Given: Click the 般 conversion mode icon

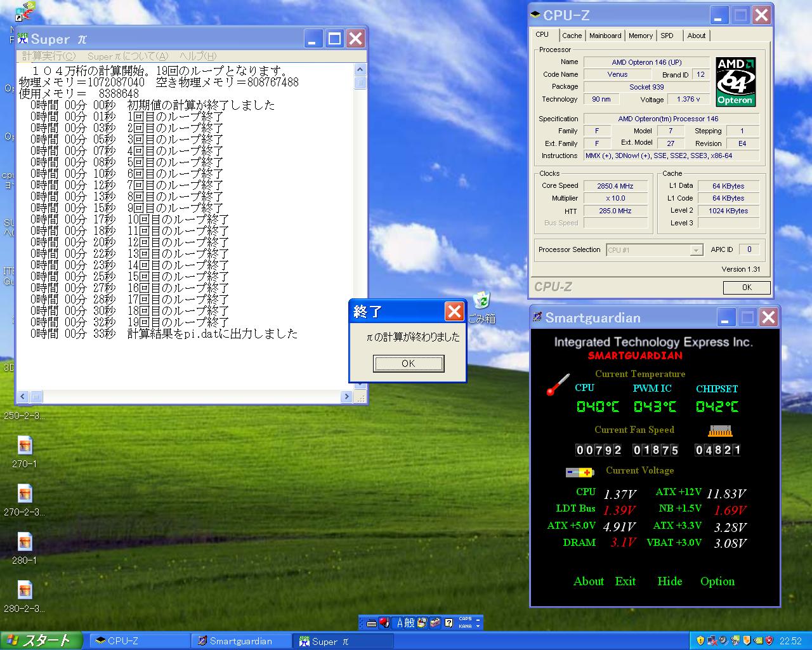Looking at the screenshot, I should coord(410,623).
